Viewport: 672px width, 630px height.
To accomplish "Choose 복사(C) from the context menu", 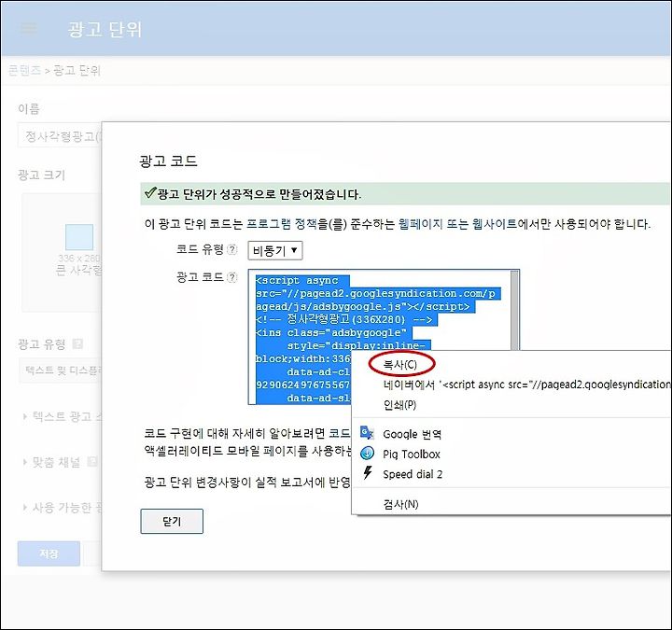I will [x=399, y=364].
